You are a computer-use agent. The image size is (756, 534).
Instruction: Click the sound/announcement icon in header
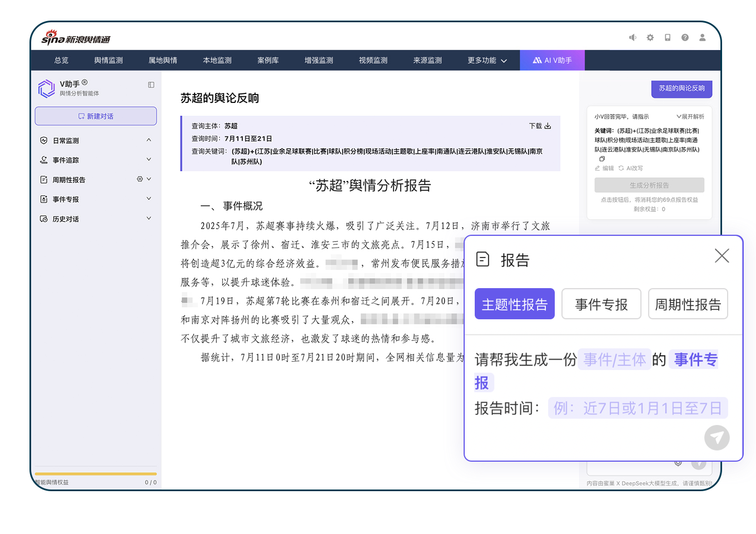coord(633,37)
